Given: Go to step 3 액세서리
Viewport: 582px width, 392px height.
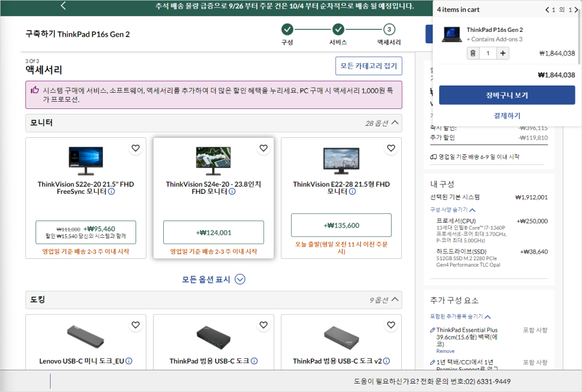Looking at the screenshot, I should [x=389, y=34].
